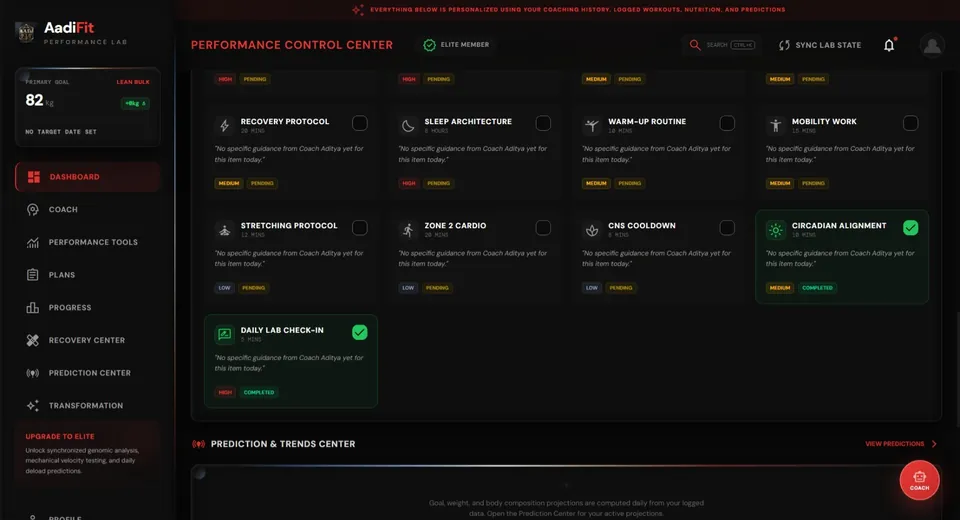
Task: Click the Dashboard grid icon in sidebar
Action: point(34,177)
